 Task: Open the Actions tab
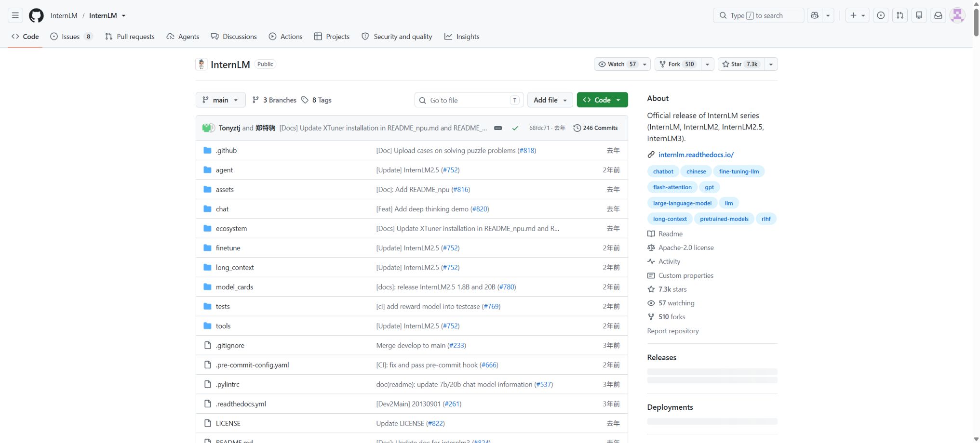(285, 37)
